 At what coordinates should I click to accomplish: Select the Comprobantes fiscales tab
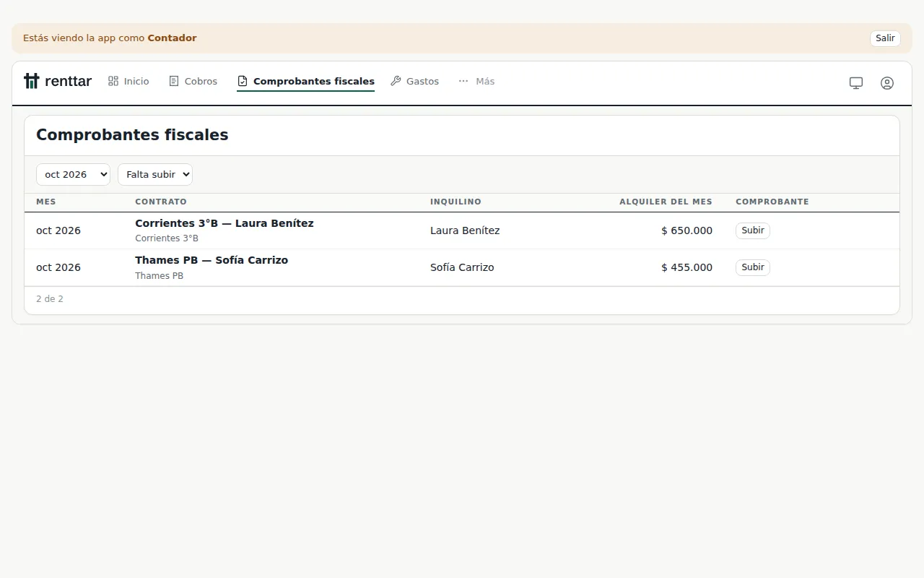click(x=305, y=81)
